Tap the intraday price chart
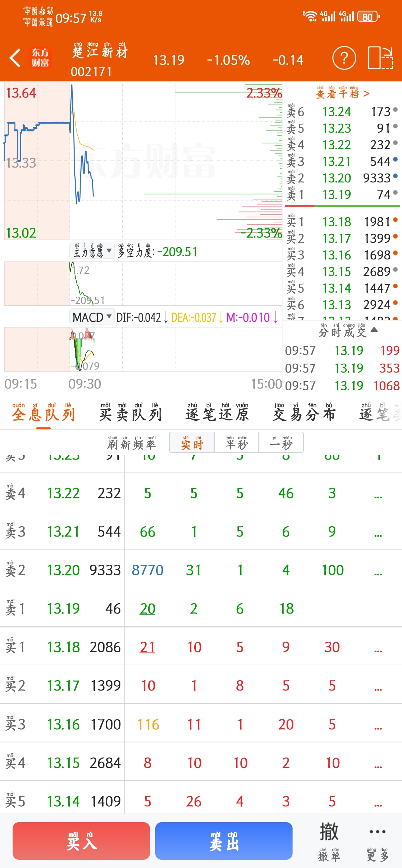 [143, 161]
